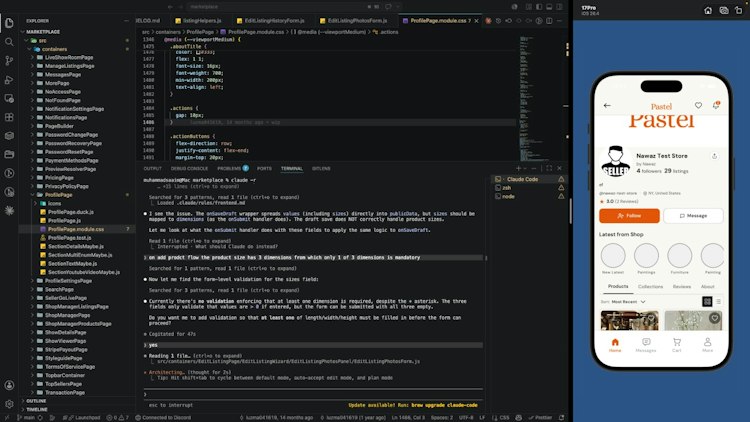Screen dimensions: 750x422
Task: Select the About tab in store profile
Action: (707, 287)
